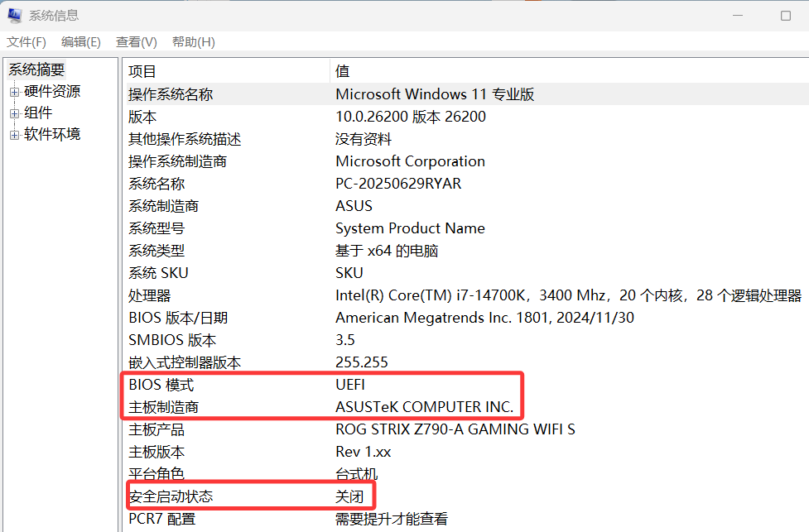Expand the 硬件资源 tree node
Image resolution: width=809 pixels, height=532 pixels.
14,93
